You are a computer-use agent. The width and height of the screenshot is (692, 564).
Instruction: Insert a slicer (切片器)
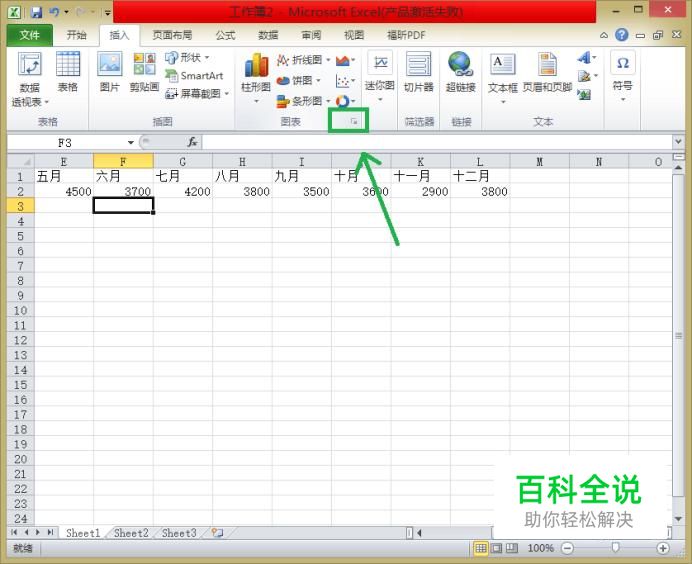coord(419,72)
